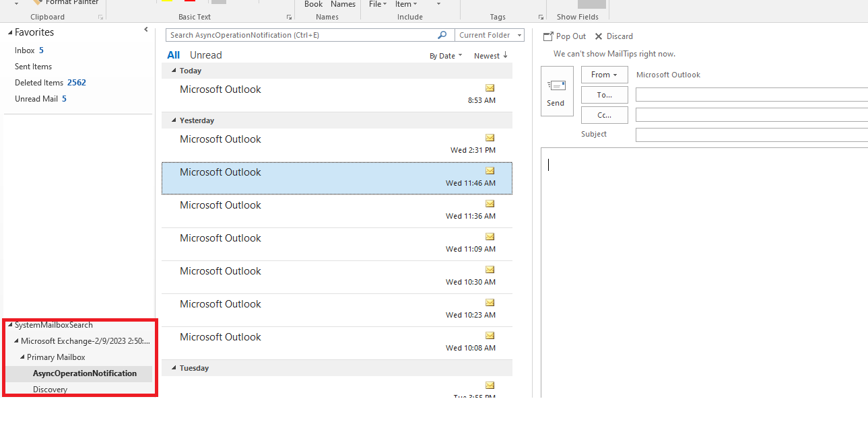The image size is (868, 436).
Task: Click the To... recipients button
Action: pos(605,95)
